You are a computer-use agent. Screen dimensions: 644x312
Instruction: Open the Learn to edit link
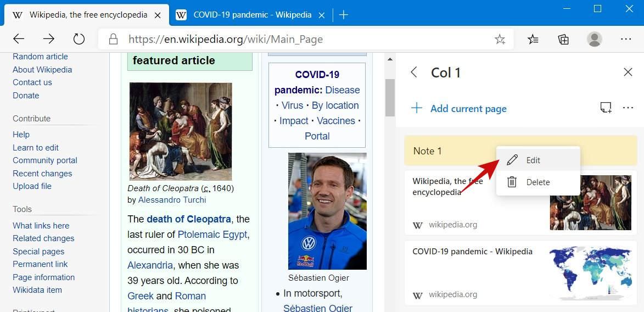pos(36,148)
